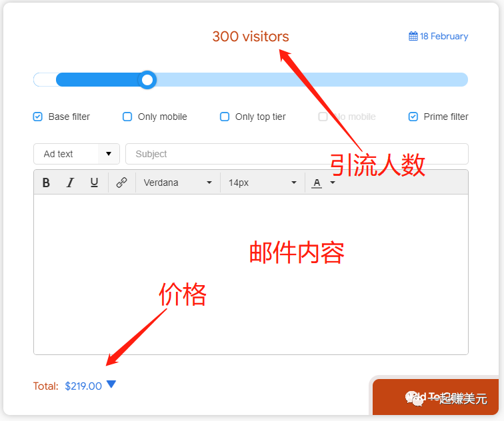Click the orange Add To button
504x421 pixels.
point(435,397)
